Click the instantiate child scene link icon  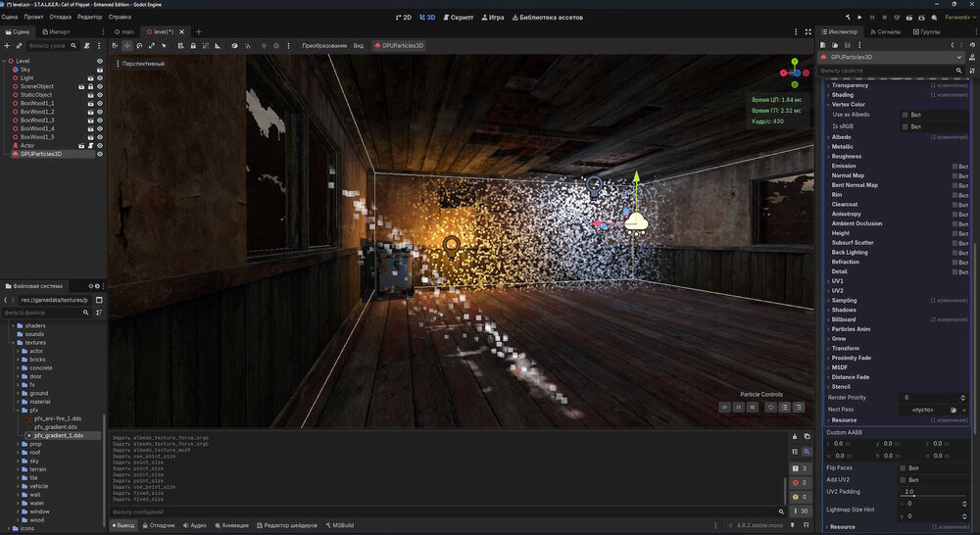click(19, 46)
